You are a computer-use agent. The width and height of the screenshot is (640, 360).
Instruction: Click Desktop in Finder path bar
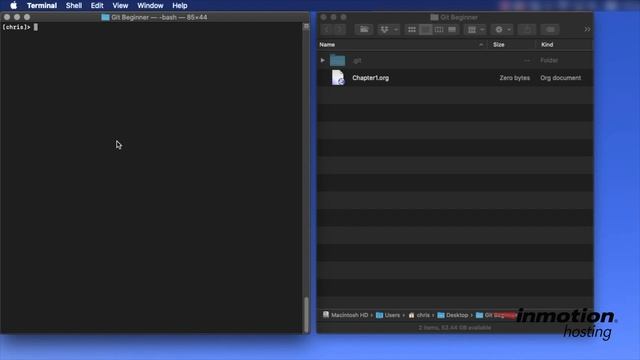[453, 315]
